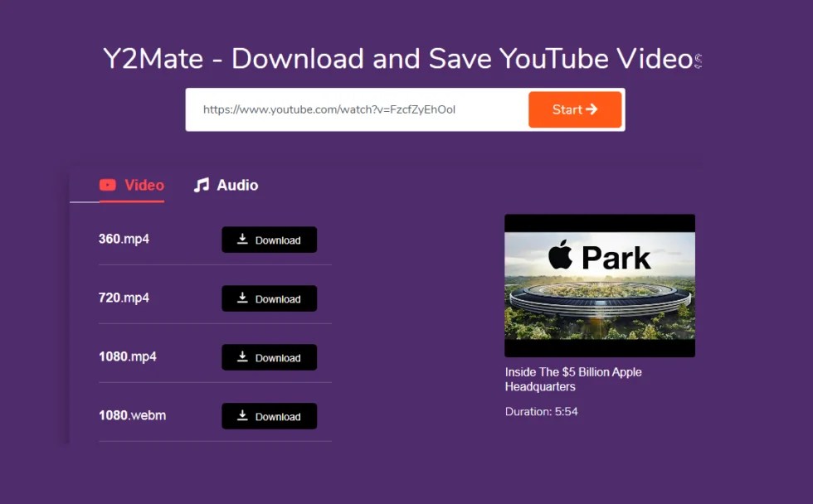
Task: Open the Apple Park video thumbnail
Action: click(x=600, y=285)
